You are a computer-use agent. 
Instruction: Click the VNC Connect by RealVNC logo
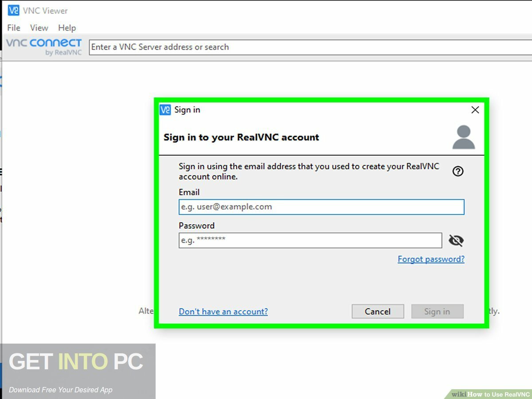point(43,47)
